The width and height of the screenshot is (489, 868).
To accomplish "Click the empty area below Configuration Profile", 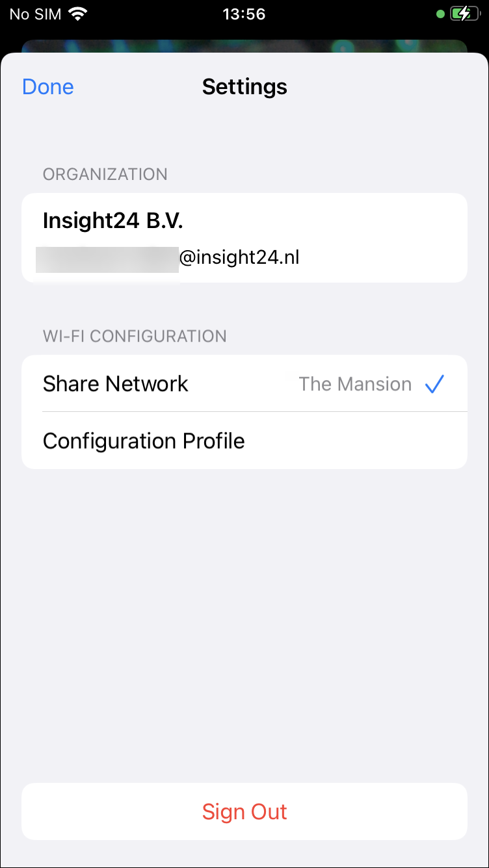I will click(244, 624).
